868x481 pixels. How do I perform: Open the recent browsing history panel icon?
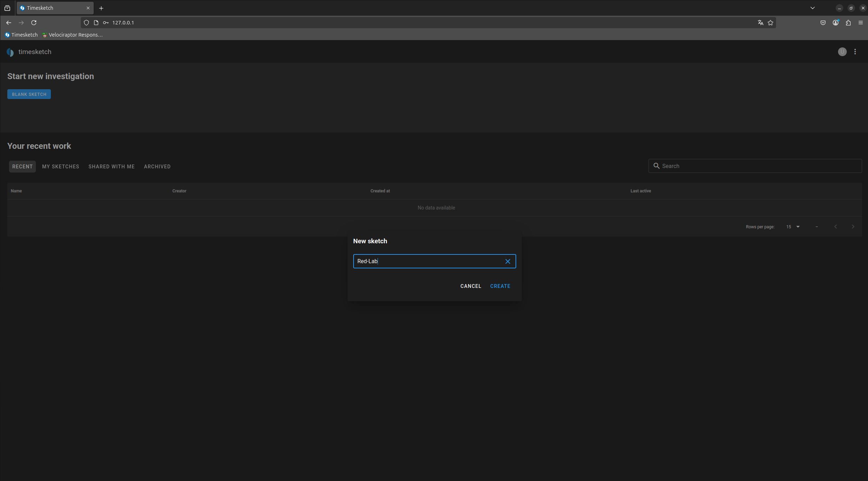coord(7,8)
